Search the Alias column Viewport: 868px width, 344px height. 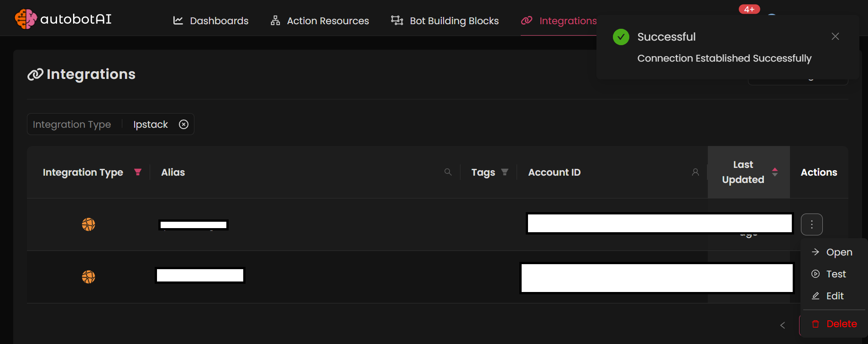(448, 172)
